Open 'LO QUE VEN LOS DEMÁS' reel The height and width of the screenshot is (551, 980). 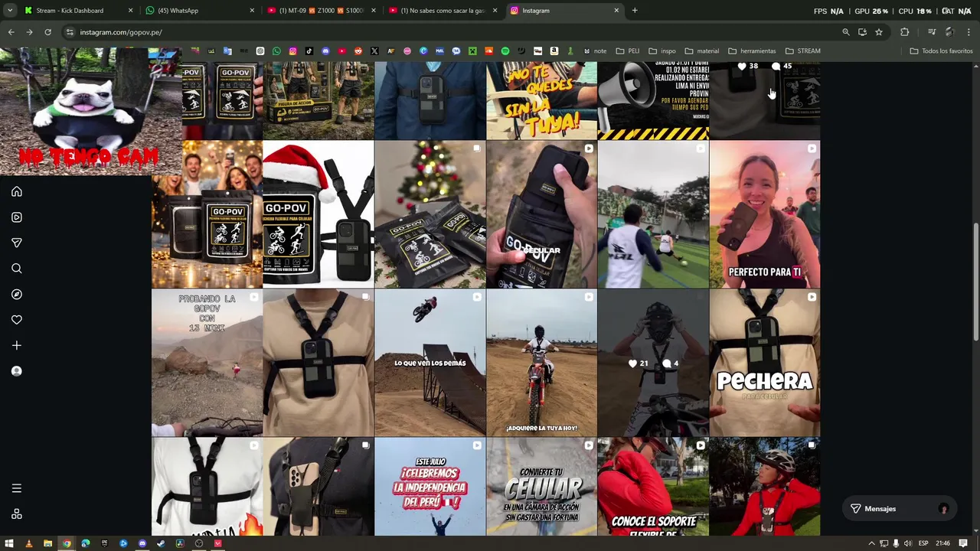coord(430,363)
